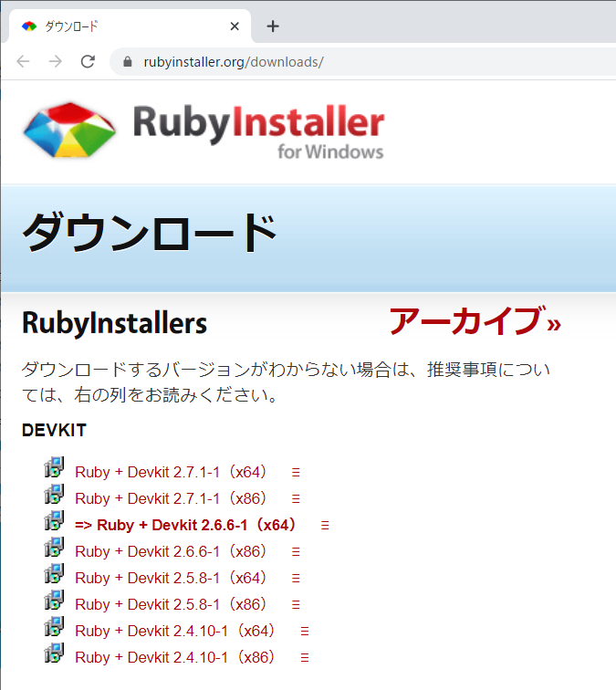Click installer icon beside Ruby+Devkit 2.5.8-1 (x86)

point(55,601)
